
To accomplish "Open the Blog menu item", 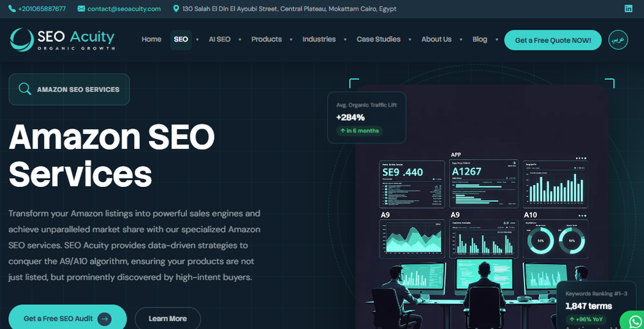I will (x=480, y=40).
